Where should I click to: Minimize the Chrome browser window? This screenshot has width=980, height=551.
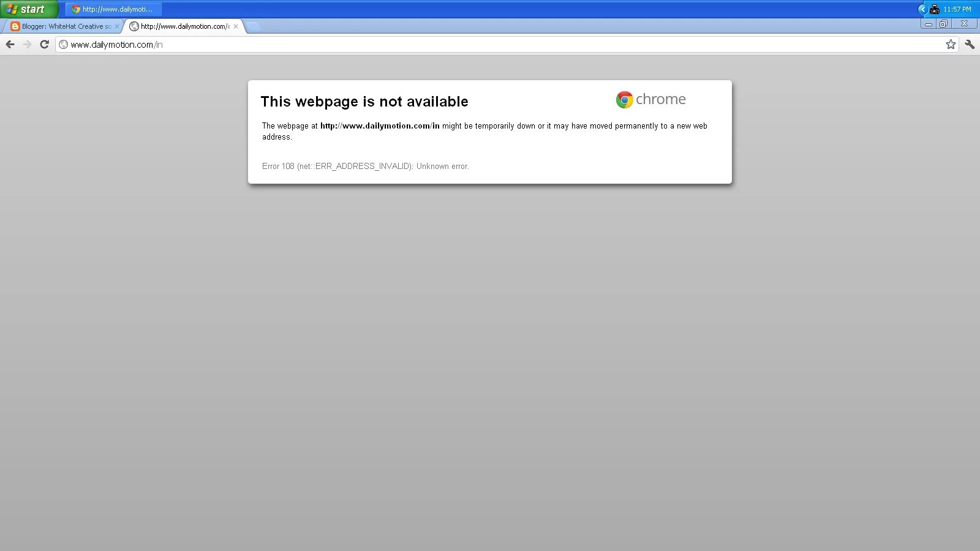pos(929,24)
